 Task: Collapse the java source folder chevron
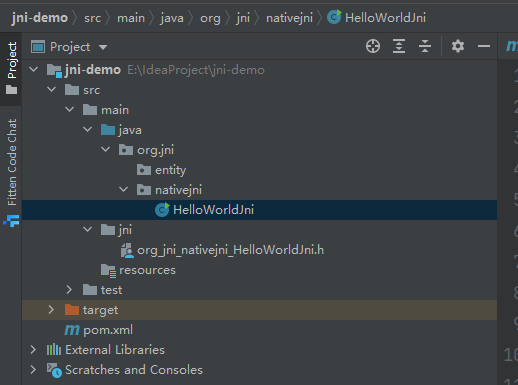88,129
